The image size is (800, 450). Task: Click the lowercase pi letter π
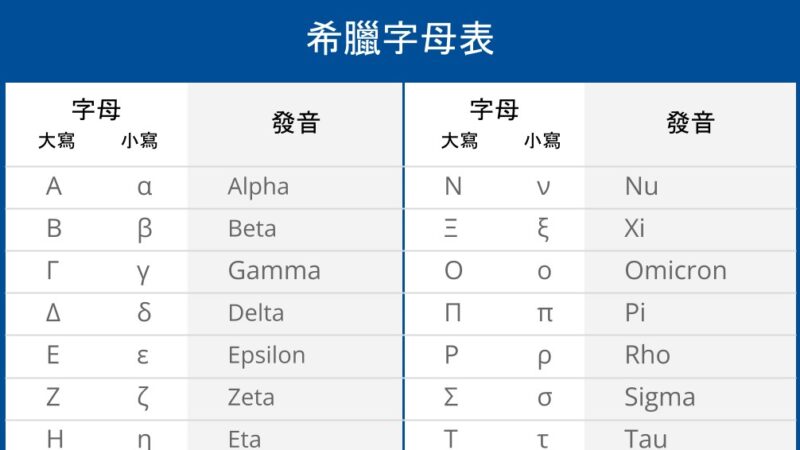[x=544, y=314]
